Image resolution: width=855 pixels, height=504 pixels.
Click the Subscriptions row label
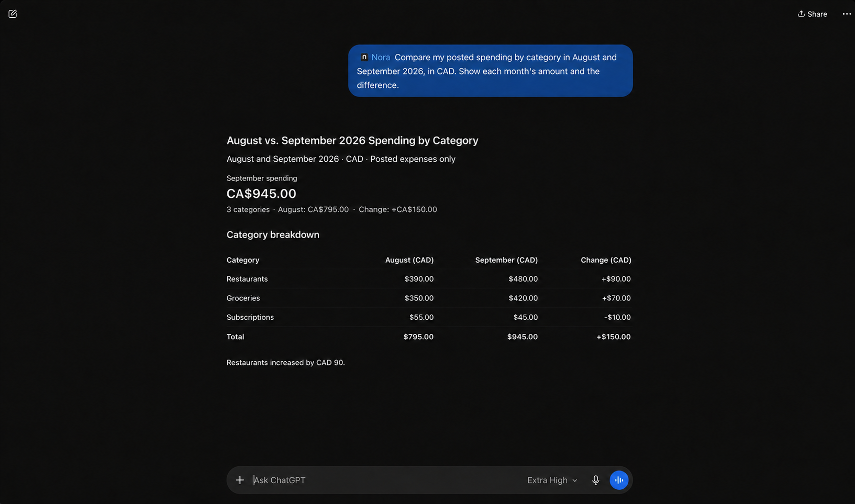250,317
